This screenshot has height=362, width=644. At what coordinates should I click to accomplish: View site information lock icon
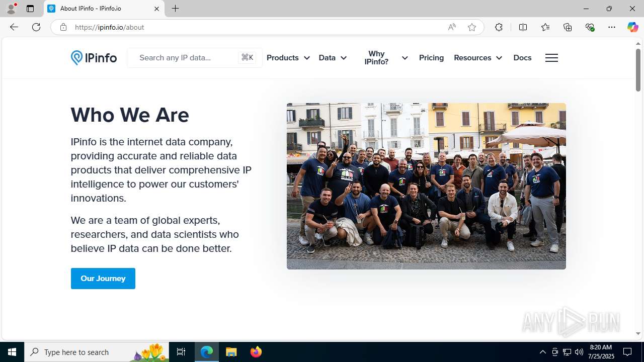[x=63, y=27]
